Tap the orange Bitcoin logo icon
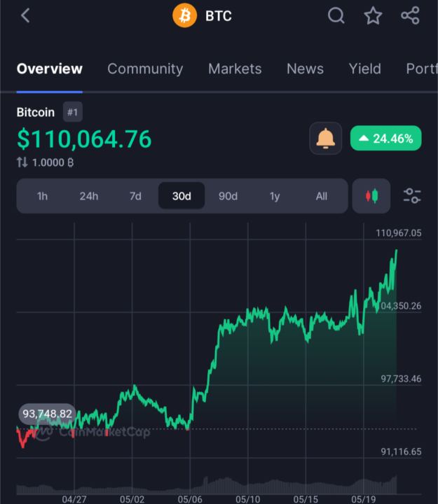 (x=185, y=15)
